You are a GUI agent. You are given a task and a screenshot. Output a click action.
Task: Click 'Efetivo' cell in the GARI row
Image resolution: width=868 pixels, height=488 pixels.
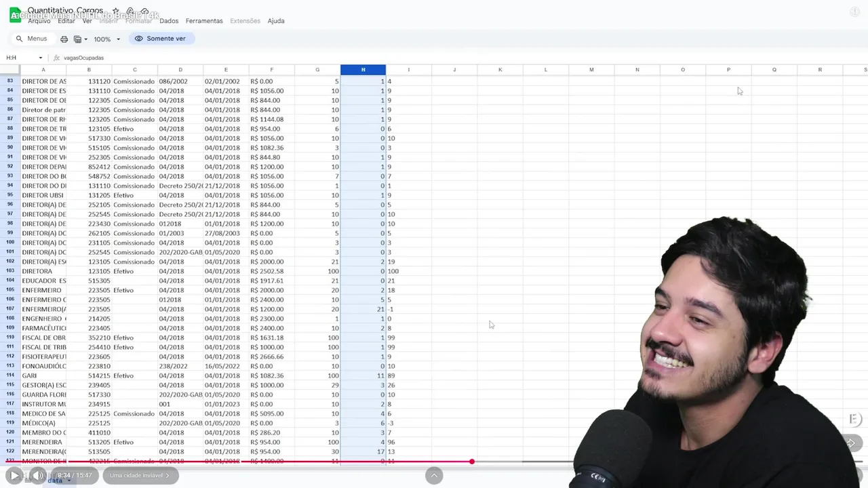tap(134, 375)
